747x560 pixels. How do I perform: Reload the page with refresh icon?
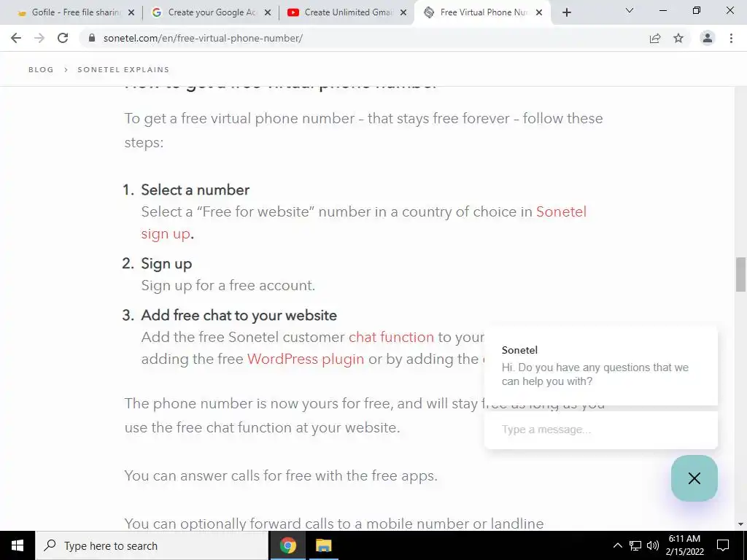tap(63, 38)
